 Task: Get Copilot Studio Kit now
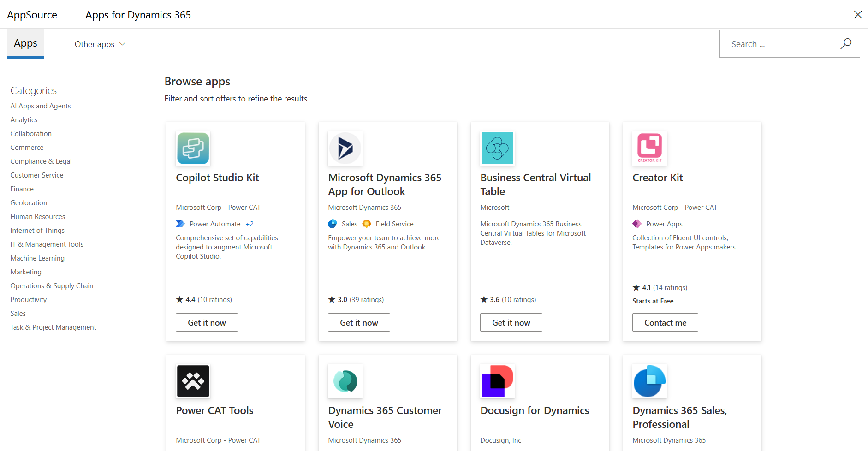pyautogui.click(x=207, y=323)
